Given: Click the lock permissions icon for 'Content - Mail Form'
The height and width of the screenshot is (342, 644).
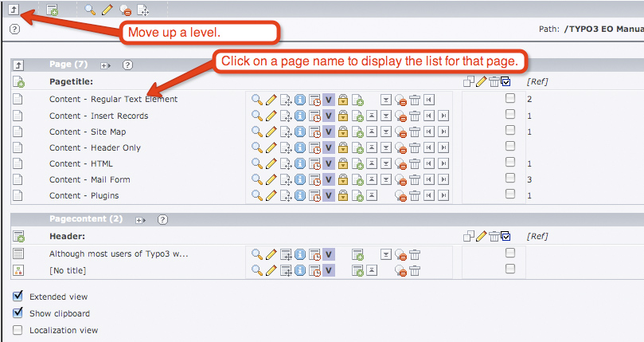Looking at the screenshot, I should click(343, 179).
